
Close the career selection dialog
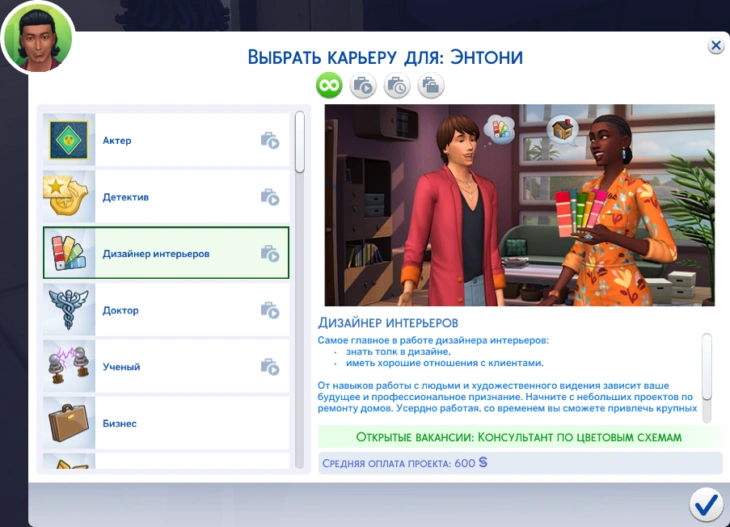(x=716, y=46)
